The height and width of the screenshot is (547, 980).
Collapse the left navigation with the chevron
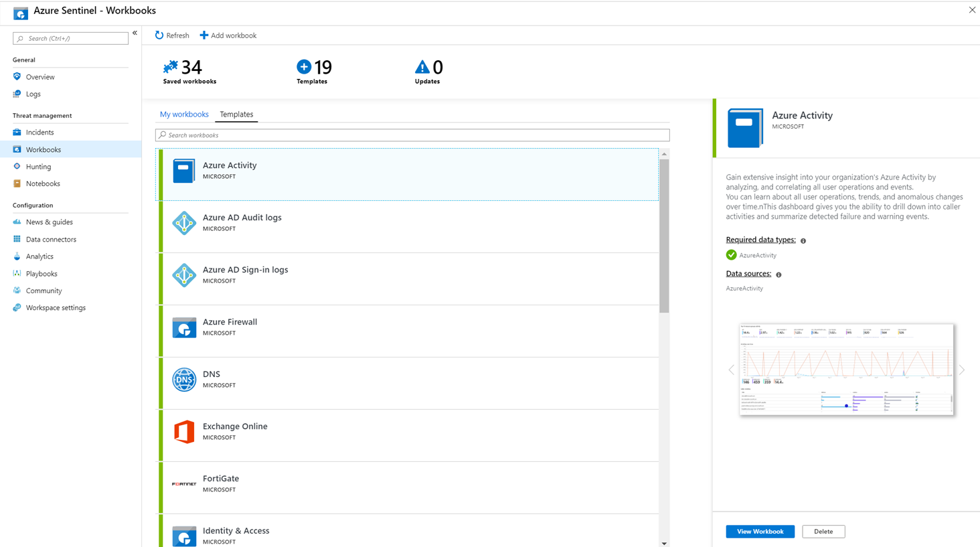(x=135, y=33)
